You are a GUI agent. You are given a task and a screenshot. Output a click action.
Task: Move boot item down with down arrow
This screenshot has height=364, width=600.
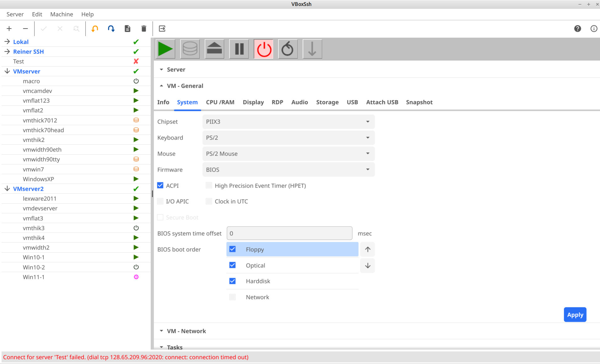[368, 265]
